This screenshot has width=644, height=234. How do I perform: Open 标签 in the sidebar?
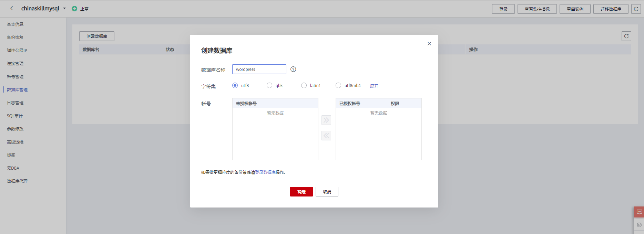coord(11,155)
